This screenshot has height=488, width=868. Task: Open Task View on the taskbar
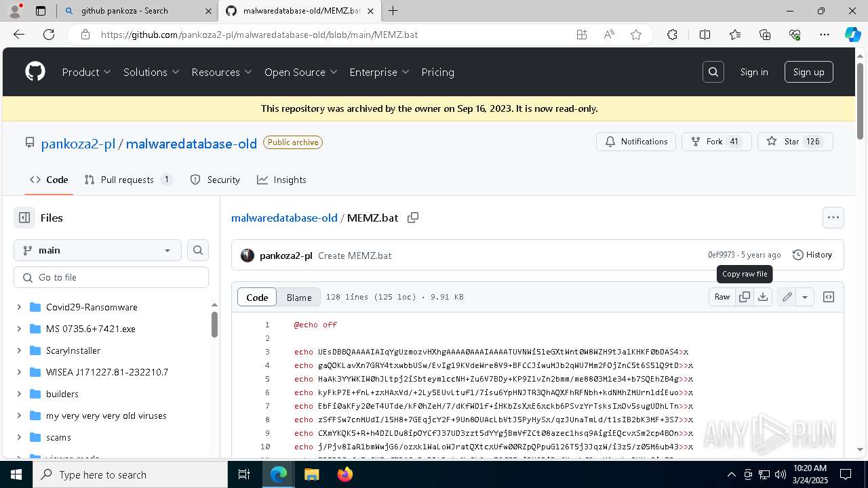tap(244, 474)
